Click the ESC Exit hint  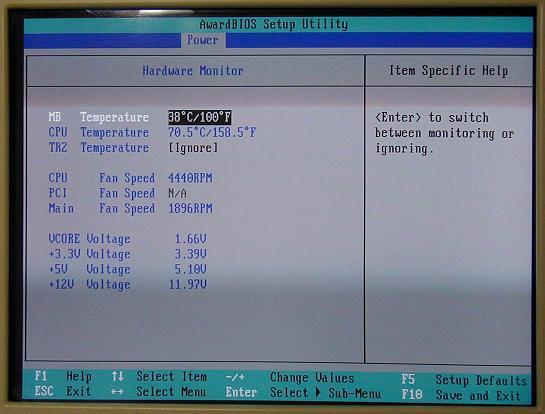coord(63,391)
